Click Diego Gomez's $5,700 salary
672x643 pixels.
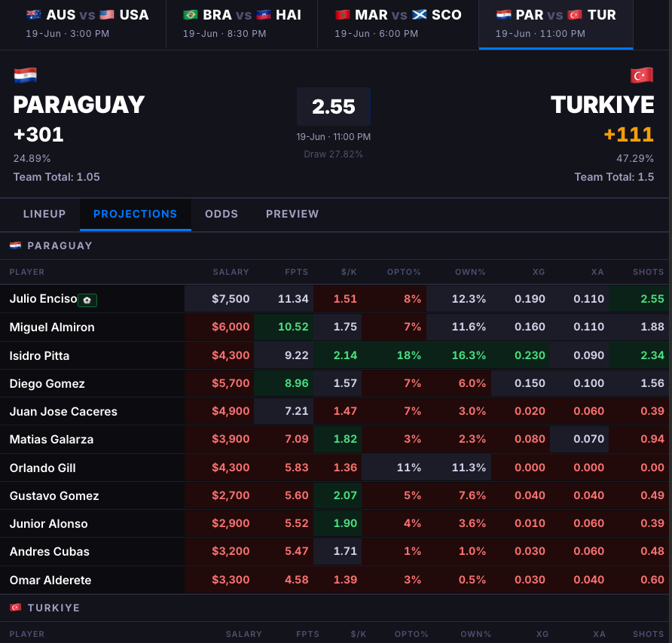(231, 383)
